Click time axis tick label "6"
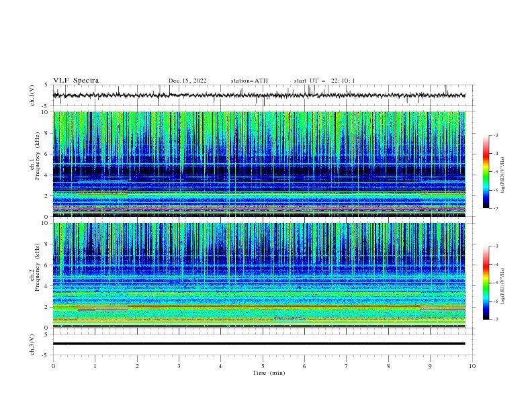 coord(304,366)
